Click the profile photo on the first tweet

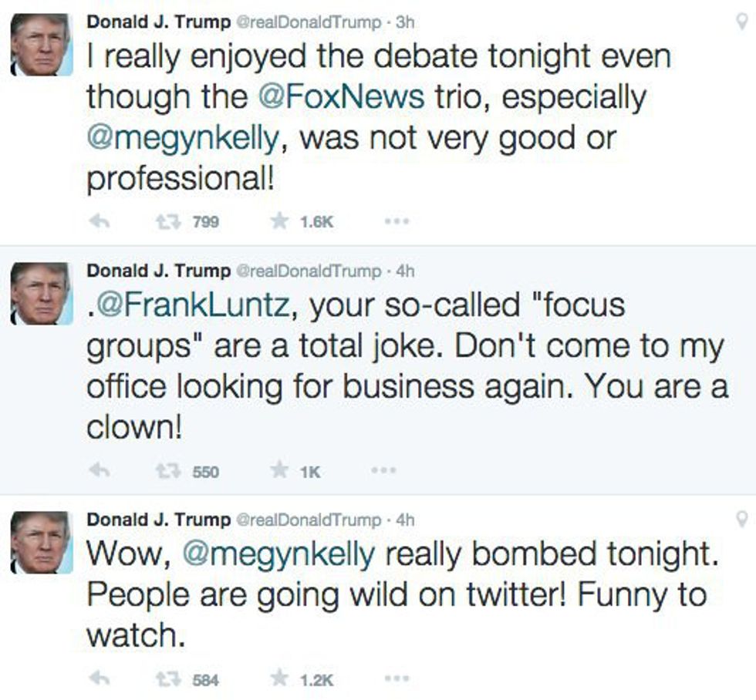point(41,44)
